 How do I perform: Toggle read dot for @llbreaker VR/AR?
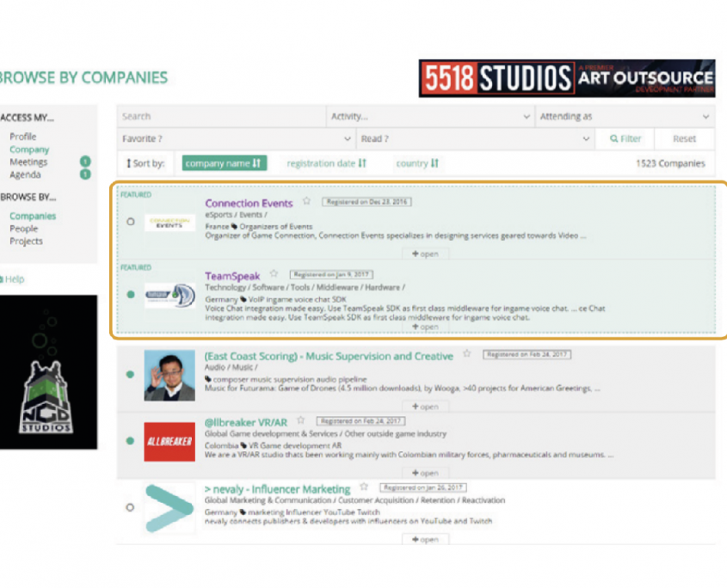click(x=130, y=441)
